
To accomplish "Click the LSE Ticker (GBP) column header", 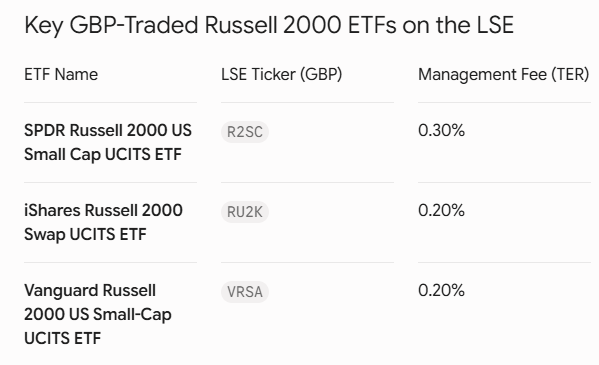I will click(x=282, y=74).
